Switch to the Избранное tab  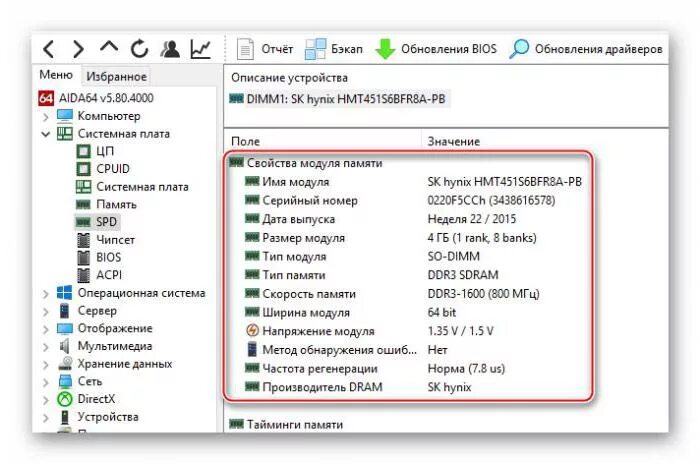[117, 76]
